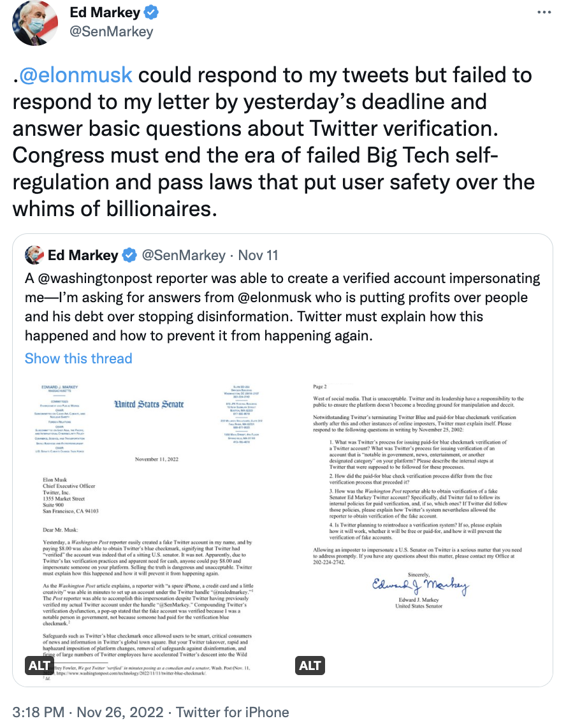The height and width of the screenshot is (728, 566).
Task: Click the Twitter for iPhone source label
Action: [x=232, y=712]
